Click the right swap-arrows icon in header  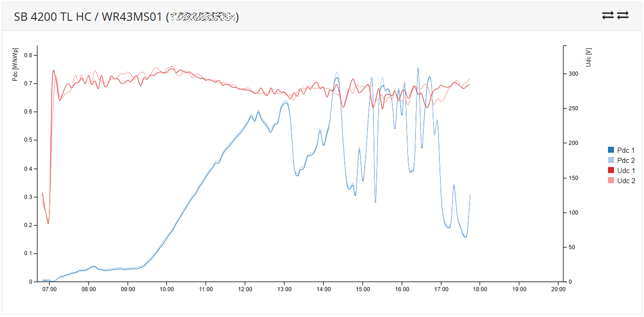coord(623,15)
